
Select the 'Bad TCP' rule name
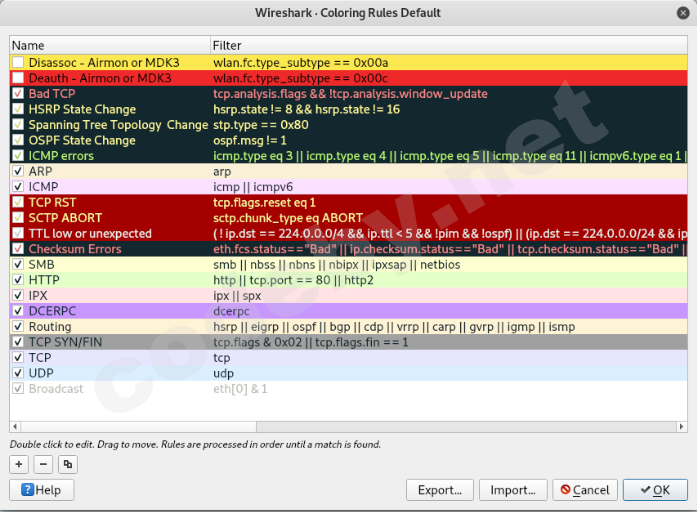coord(52,94)
